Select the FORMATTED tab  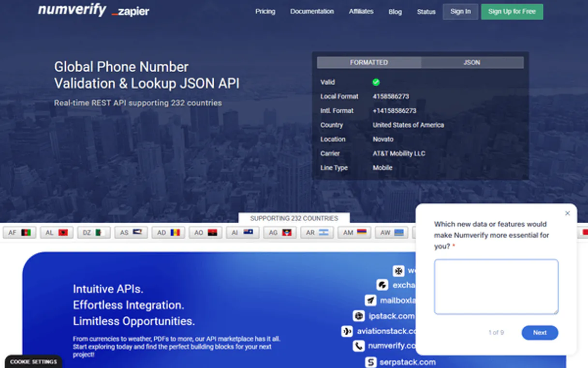tap(368, 62)
